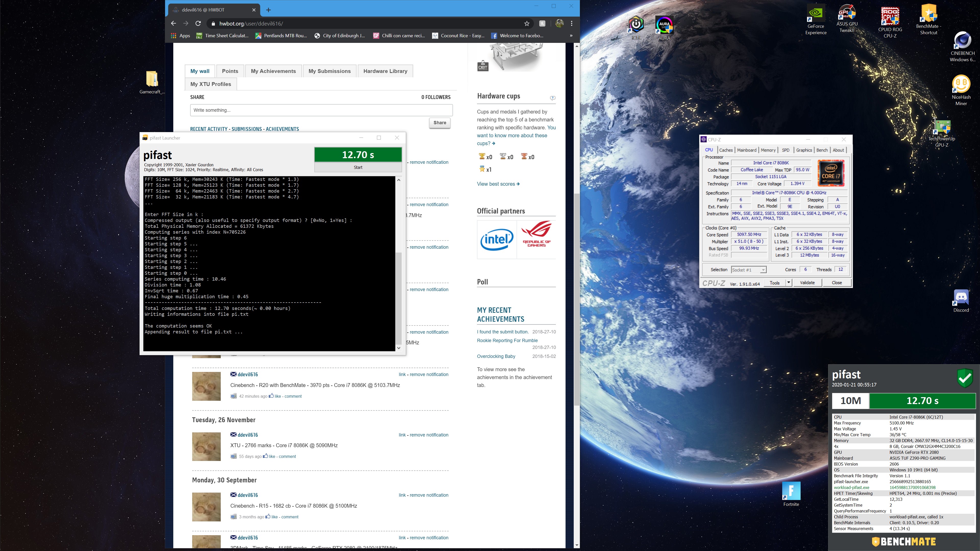Open CPUID ROG CPU-Z desktop icon

(890, 22)
